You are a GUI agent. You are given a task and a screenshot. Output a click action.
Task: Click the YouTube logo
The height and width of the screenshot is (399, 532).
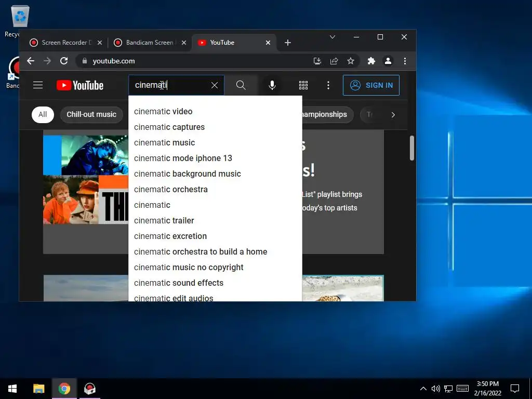[x=79, y=85]
